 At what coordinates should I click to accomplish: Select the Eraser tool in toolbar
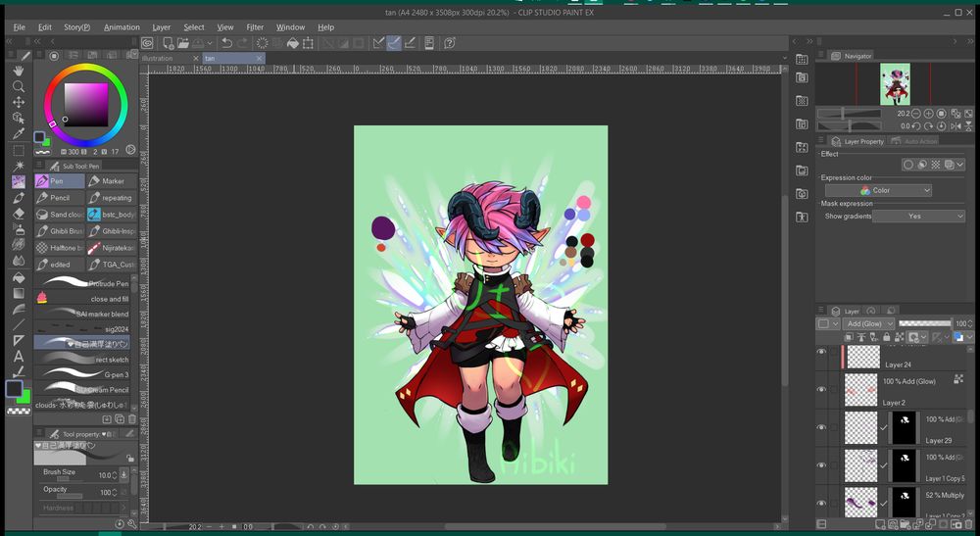[18, 213]
